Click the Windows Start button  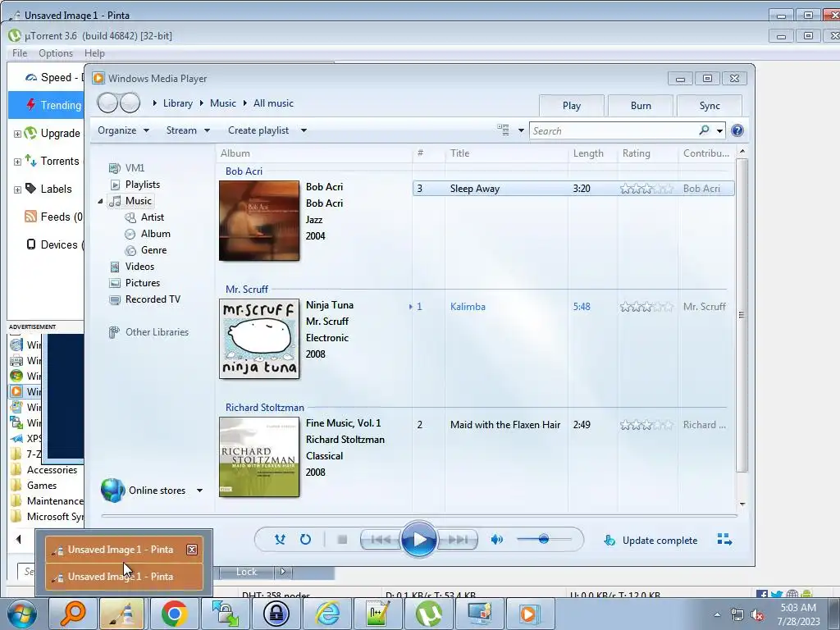click(21, 614)
